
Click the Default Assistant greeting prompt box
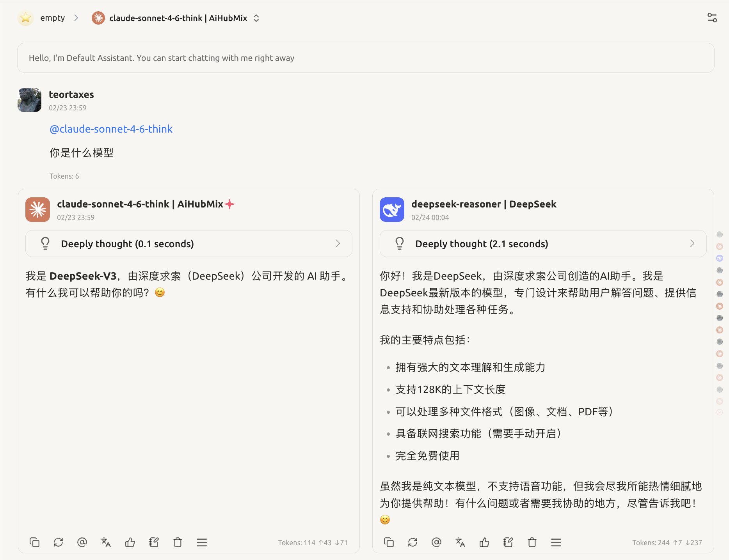(366, 58)
